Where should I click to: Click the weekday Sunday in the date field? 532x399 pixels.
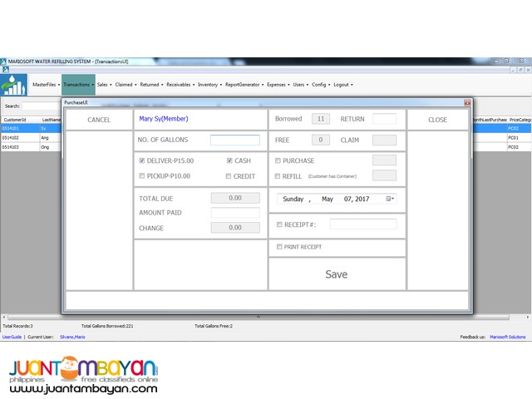[x=293, y=199]
